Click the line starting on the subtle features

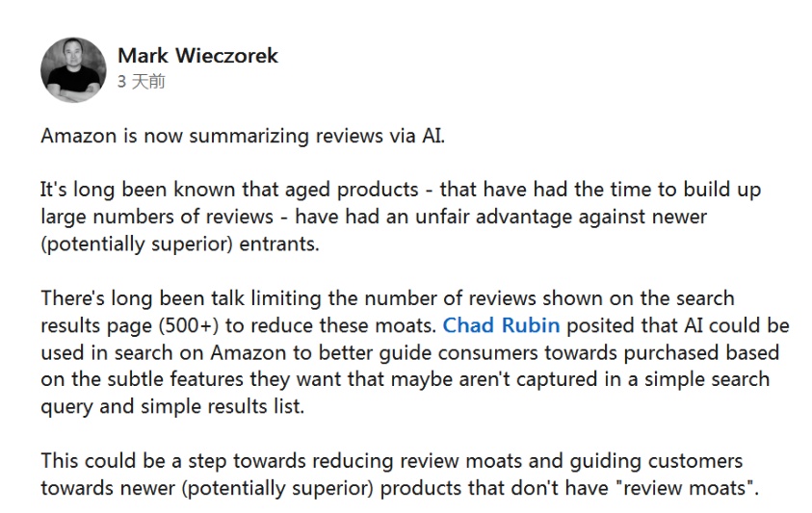point(406,379)
